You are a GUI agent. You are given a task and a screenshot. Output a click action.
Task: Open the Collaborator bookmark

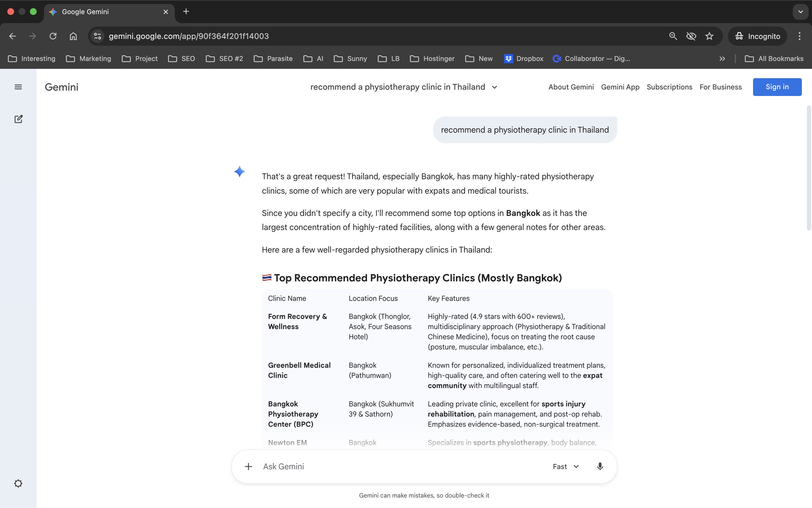point(591,59)
